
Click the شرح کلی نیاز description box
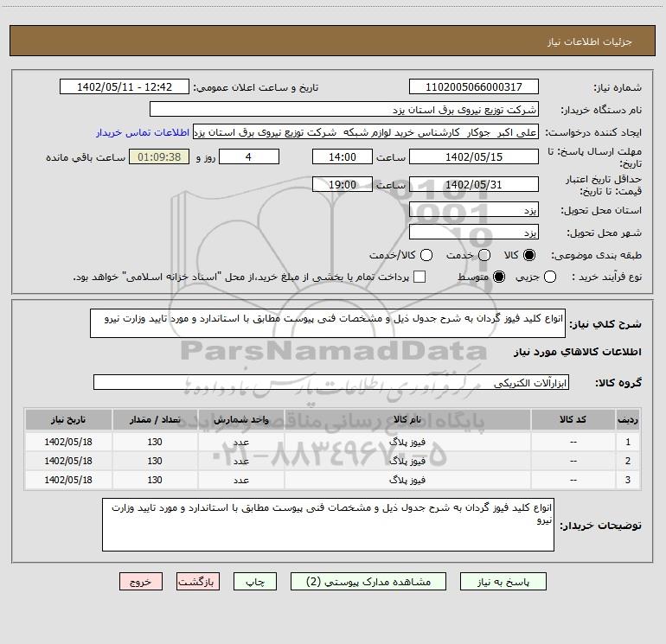328,323
